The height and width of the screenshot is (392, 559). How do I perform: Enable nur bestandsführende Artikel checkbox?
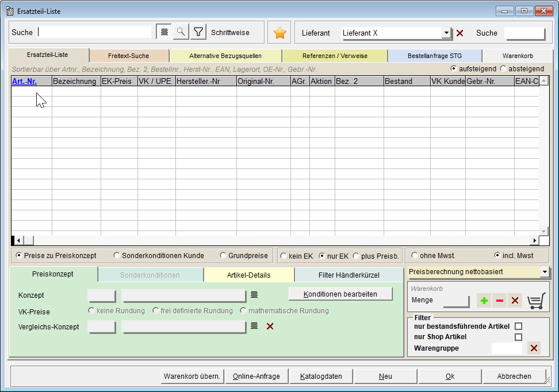point(518,326)
